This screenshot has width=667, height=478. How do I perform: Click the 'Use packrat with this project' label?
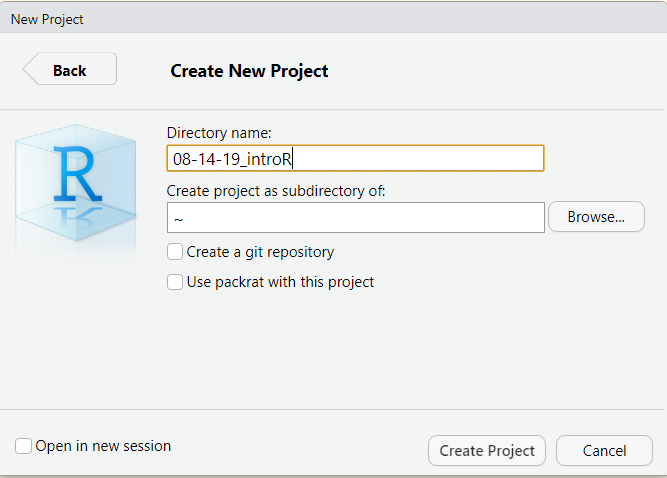[x=280, y=282]
